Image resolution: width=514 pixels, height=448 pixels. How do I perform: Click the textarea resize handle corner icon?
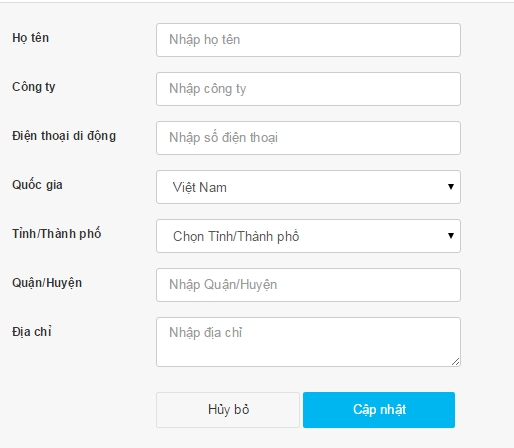click(x=456, y=362)
